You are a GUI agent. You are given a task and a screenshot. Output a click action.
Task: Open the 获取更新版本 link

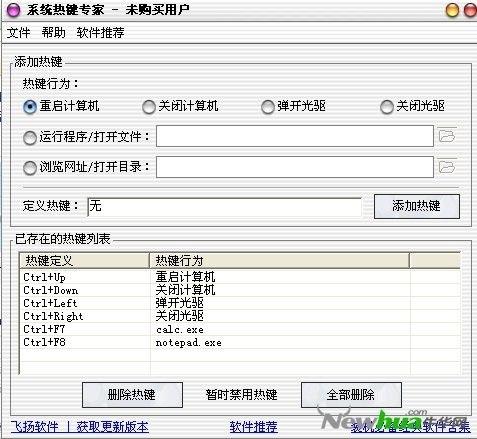(x=113, y=427)
